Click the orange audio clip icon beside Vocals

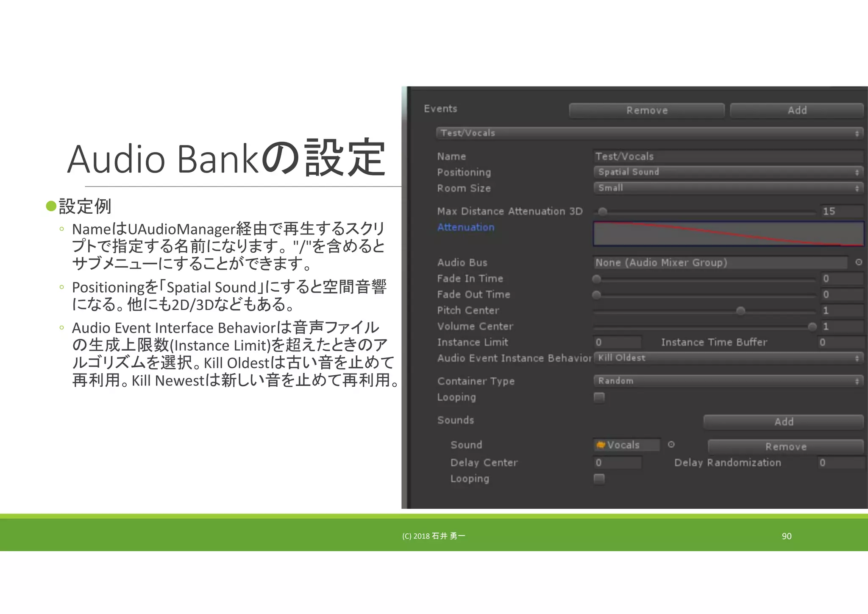601,445
